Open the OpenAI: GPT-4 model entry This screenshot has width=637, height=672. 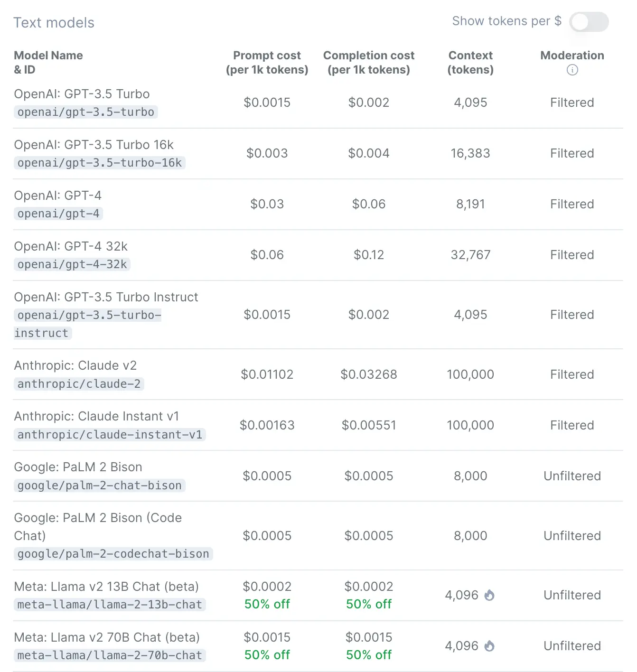click(x=58, y=196)
